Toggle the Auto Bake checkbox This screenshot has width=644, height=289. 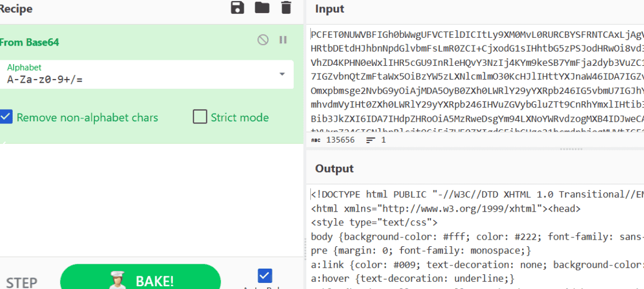pyautogui.click(x=265, y=276)
